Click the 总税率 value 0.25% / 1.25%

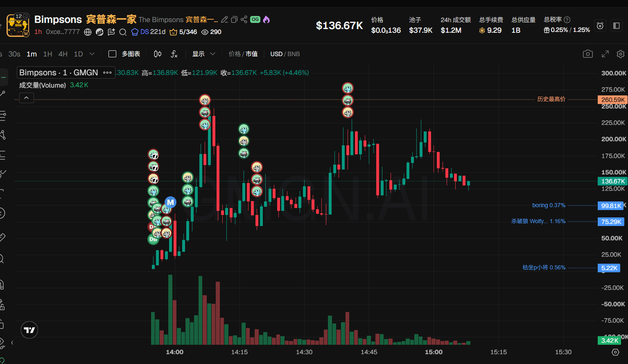[x=567, y=30]
